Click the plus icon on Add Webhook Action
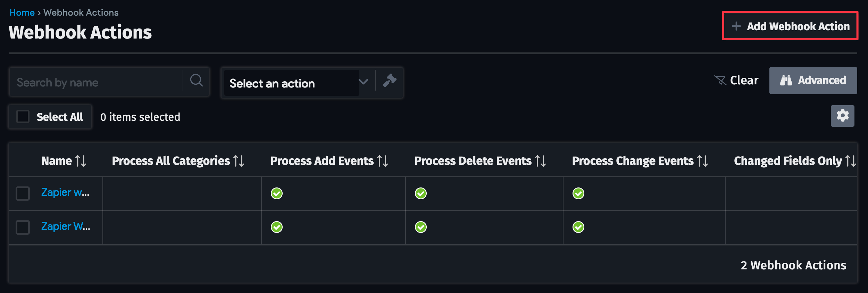Screen dimensions: 868x293 point(737,26)
